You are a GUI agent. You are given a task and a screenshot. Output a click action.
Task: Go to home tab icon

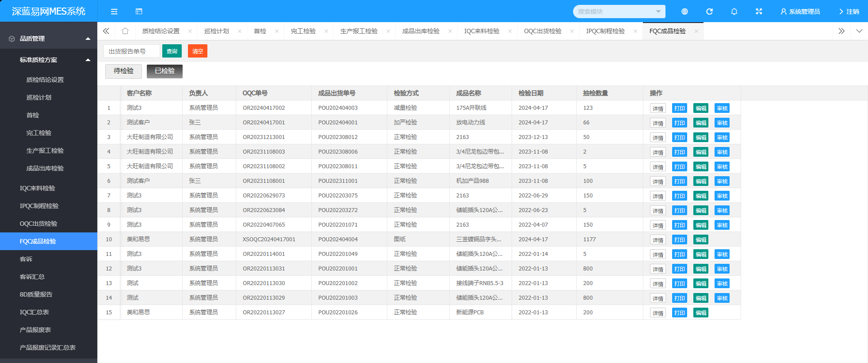125,31
